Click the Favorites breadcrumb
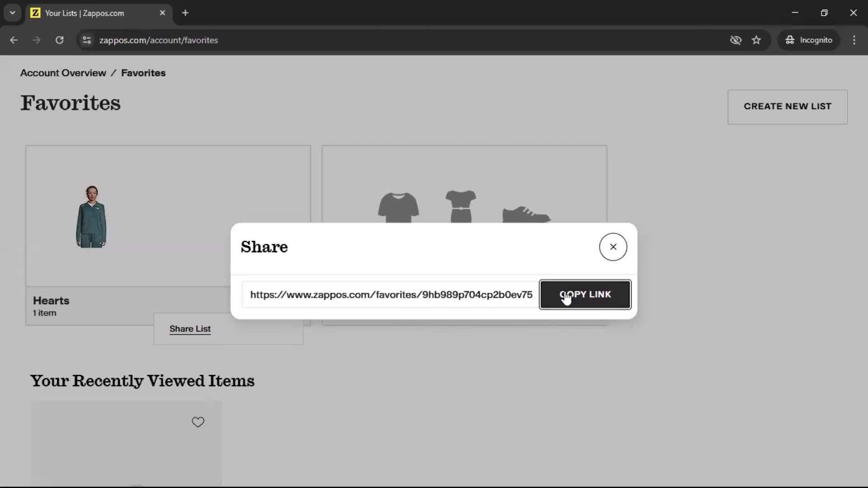The height and width of the screenshot is (488, 868). click(143, 73)
